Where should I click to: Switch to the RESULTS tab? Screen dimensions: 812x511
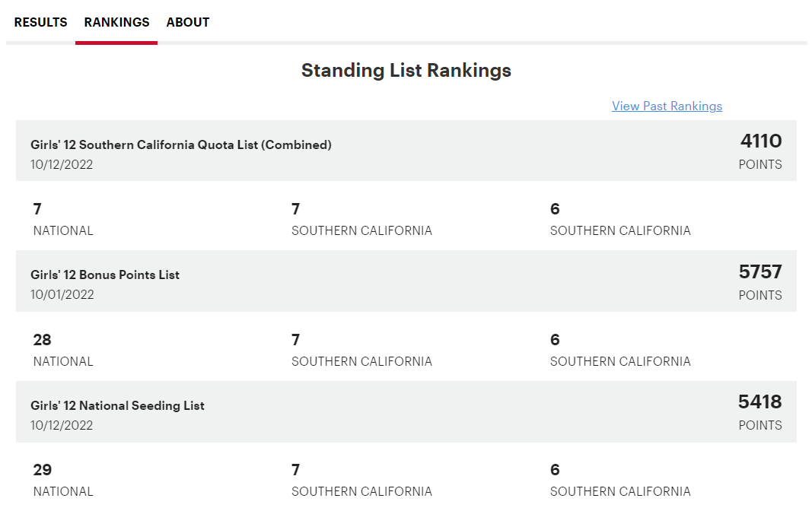tap(40, 22)
